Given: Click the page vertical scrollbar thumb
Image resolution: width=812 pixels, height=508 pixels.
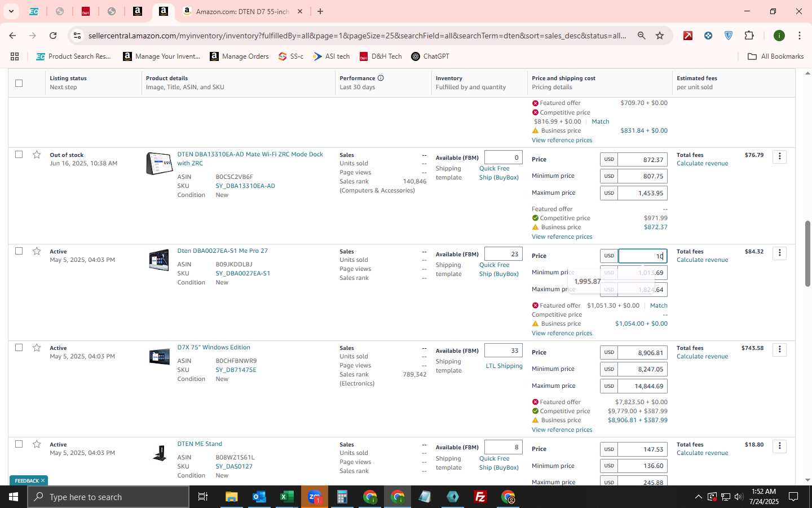Looking at the screenshot, I should pyautogui.click(x=807, y=253).
